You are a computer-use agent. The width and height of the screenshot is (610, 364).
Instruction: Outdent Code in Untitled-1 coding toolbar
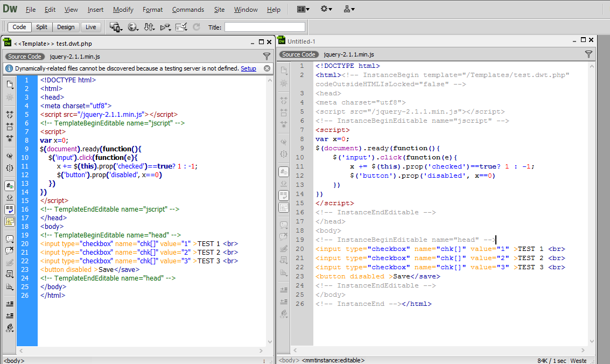pyautogui.click(x=284, y=302)
